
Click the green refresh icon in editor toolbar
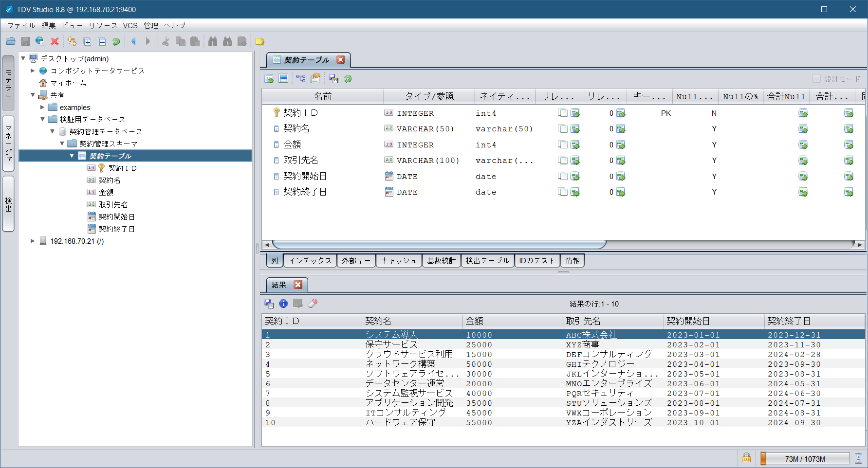pyautogui.click(x=348, y=79)
